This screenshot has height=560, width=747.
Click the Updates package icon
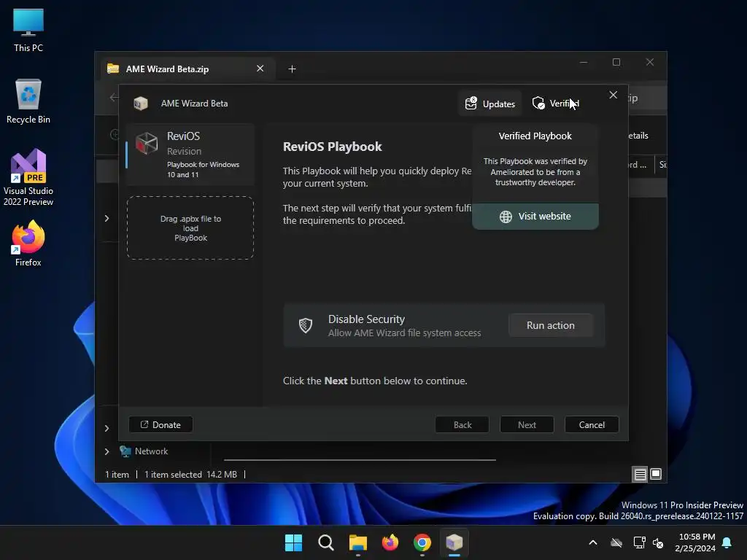[x=471, y=104]
